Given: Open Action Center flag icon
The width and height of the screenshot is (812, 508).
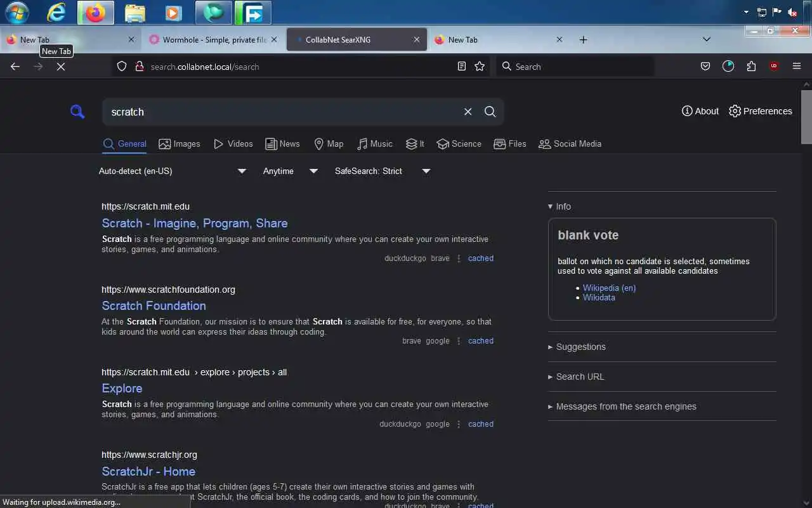Looking at the screenshot, I should click(776, 12).
